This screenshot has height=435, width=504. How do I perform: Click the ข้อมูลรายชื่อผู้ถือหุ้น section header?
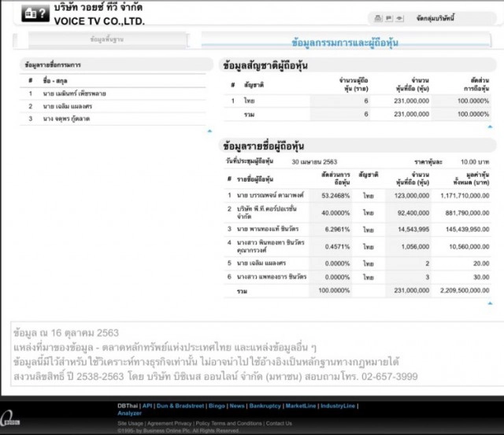[x=358, y=146]
